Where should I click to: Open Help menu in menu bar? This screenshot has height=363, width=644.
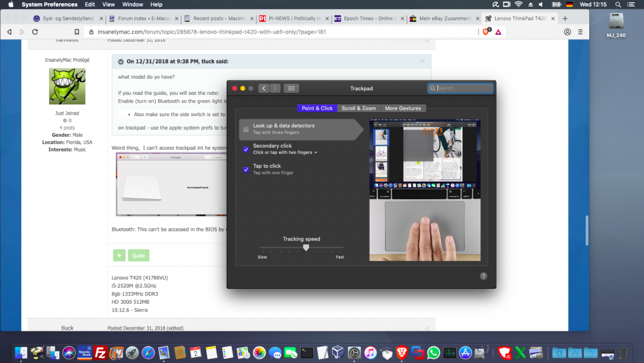tap(156, 5)
